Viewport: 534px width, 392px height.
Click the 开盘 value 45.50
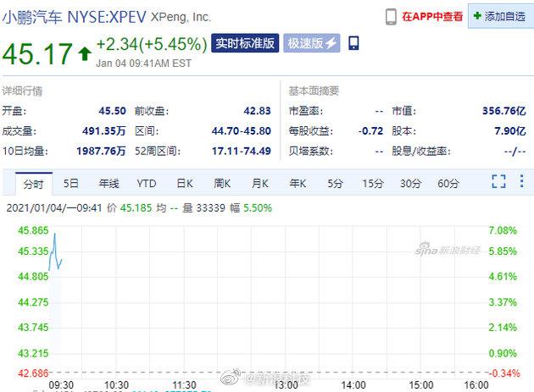[113, 111]
